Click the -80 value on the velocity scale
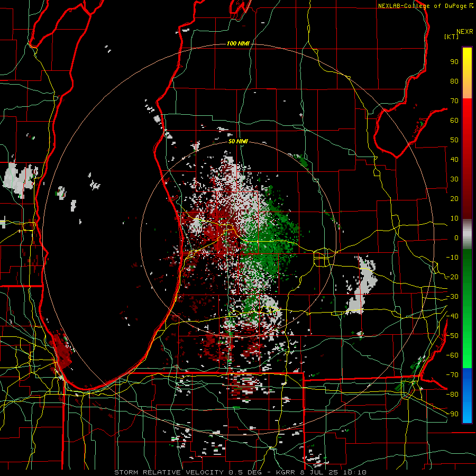476x476 pixels. 452,395
